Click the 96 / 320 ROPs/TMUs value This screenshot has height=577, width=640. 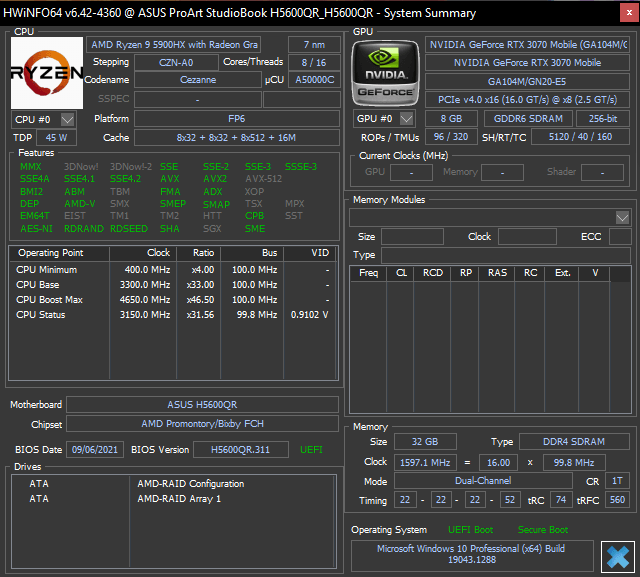451,137
